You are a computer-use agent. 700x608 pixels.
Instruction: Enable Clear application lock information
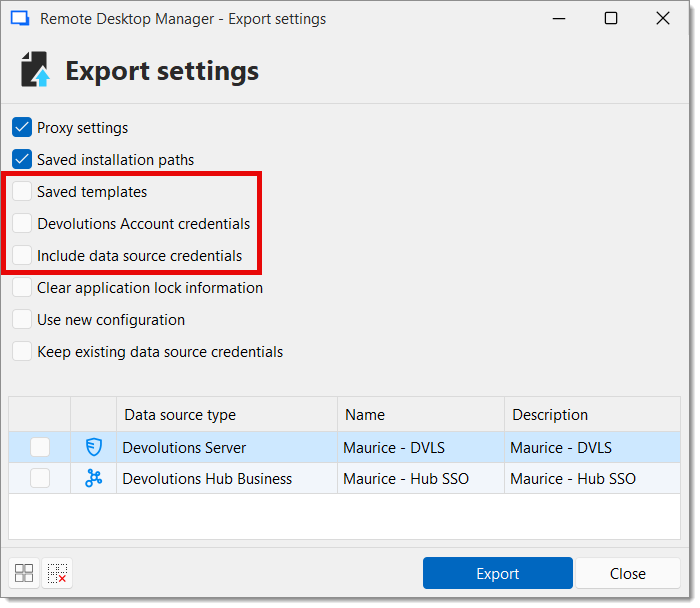[22, 288]
